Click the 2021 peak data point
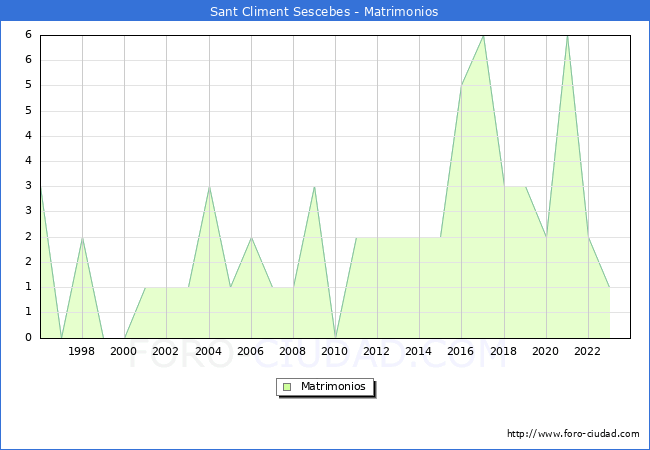Image resolution: width=650 pixels, height=450 pixels. tap(568, 36)
